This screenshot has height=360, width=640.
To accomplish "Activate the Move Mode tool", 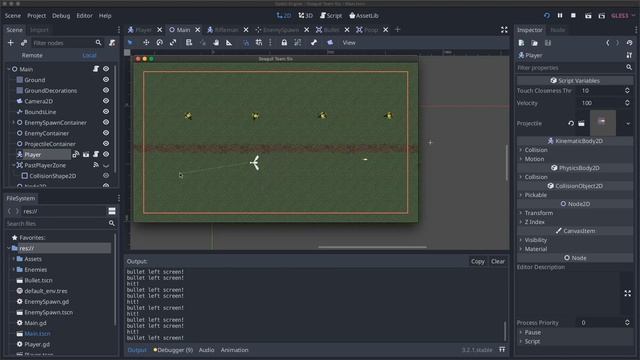I will tap(146, 42).
